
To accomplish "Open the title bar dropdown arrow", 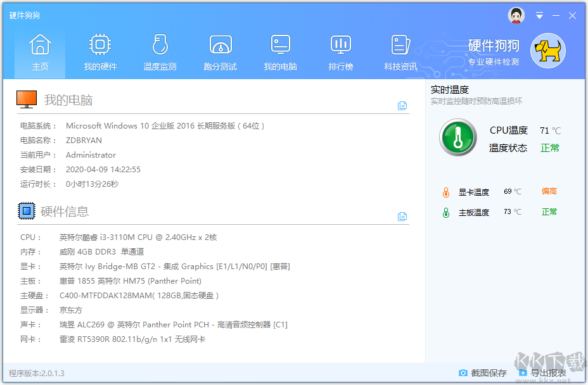I will (x=540, y=15).
